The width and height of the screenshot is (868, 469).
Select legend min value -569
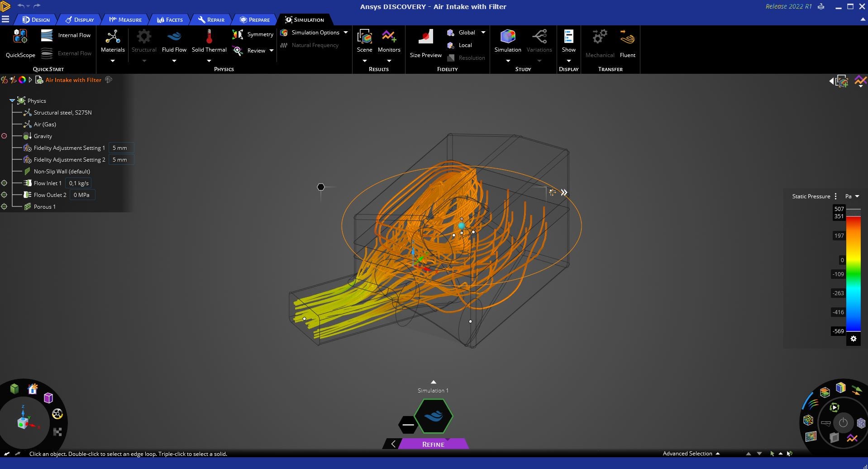(x=838, y=331)
